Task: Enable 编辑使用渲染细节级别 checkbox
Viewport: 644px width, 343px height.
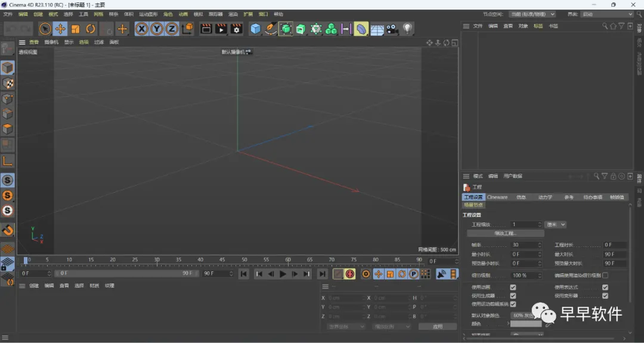Action: 605,276
